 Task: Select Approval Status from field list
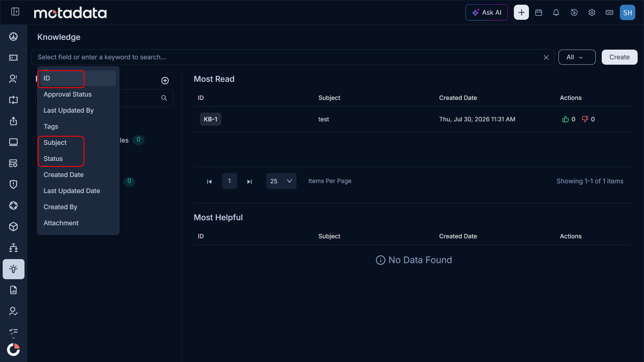click(78, 94)
